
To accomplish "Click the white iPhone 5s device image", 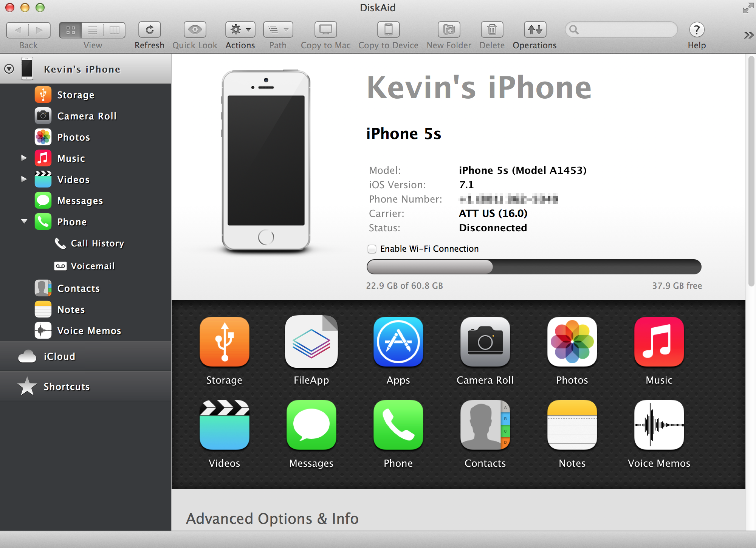I will click(266, 161).
